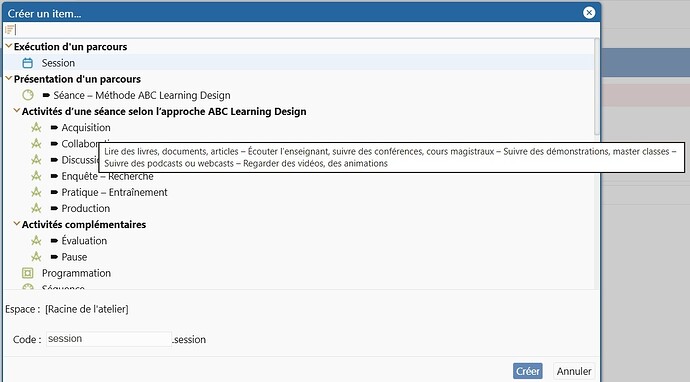The width and height of the screenshot is (690, 382).
Task: Click the icon beside Évaluation
Action: 36,241
